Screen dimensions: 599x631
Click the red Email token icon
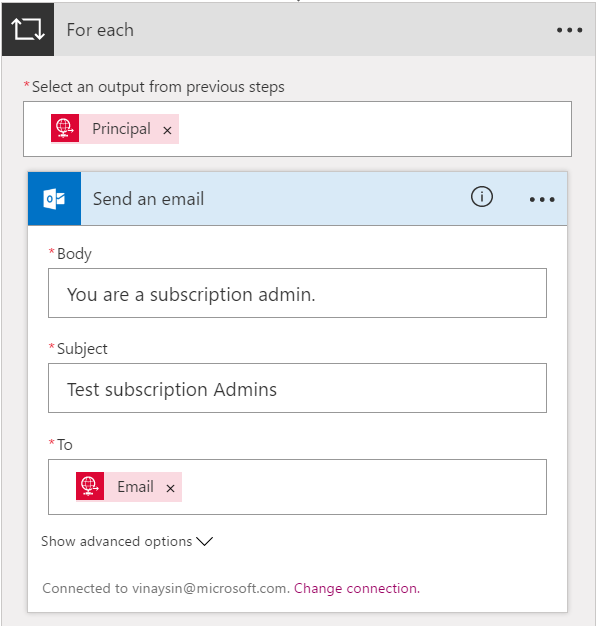[x=90, y=486]
